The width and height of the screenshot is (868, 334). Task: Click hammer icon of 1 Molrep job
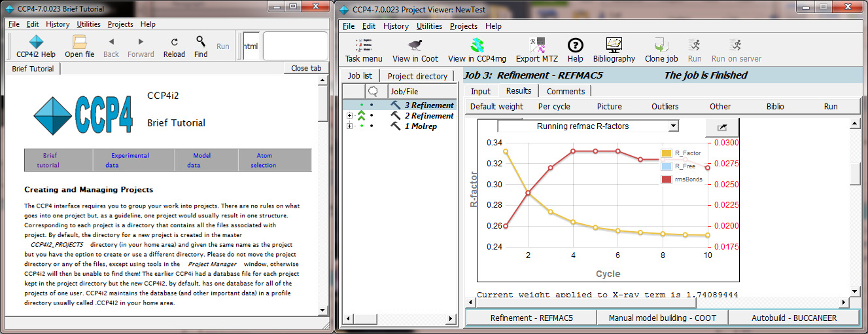pyautogui.click(x=395, y=126)
